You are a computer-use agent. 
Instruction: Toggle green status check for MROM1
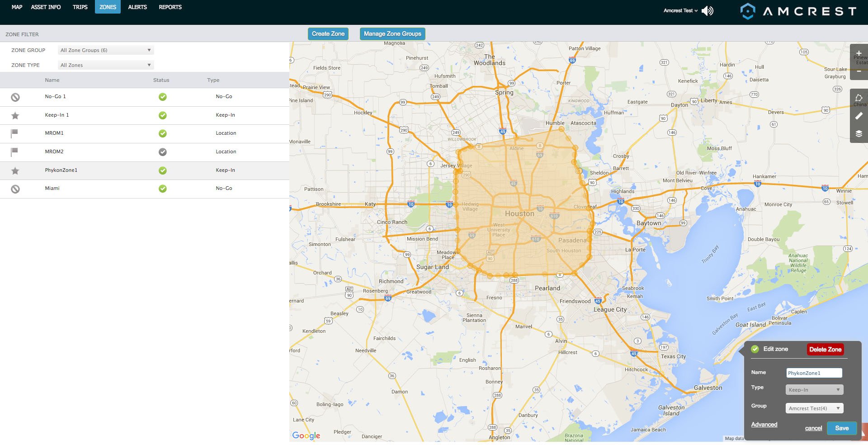pyautogui.click(x=163, y=133)
